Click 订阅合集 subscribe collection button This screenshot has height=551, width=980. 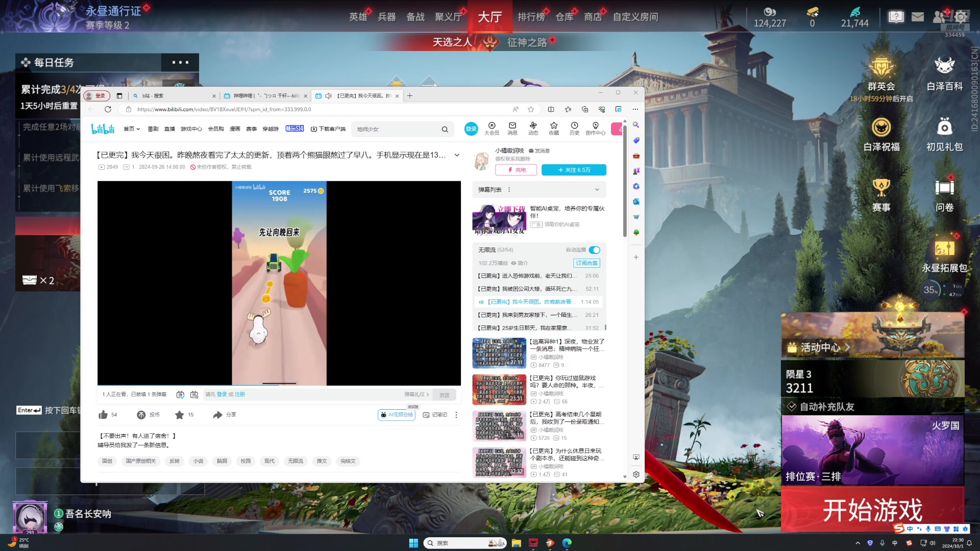586,263
